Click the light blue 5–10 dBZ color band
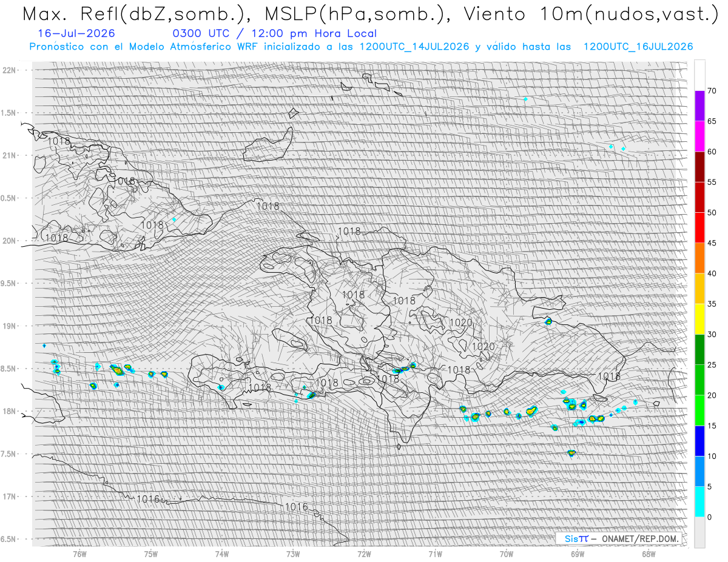 coord(699,471)
